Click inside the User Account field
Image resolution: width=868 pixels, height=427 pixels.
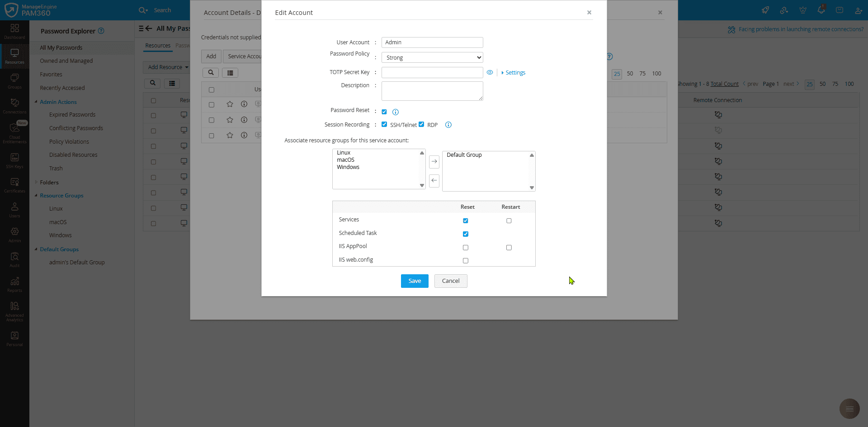tap(431, 42)
